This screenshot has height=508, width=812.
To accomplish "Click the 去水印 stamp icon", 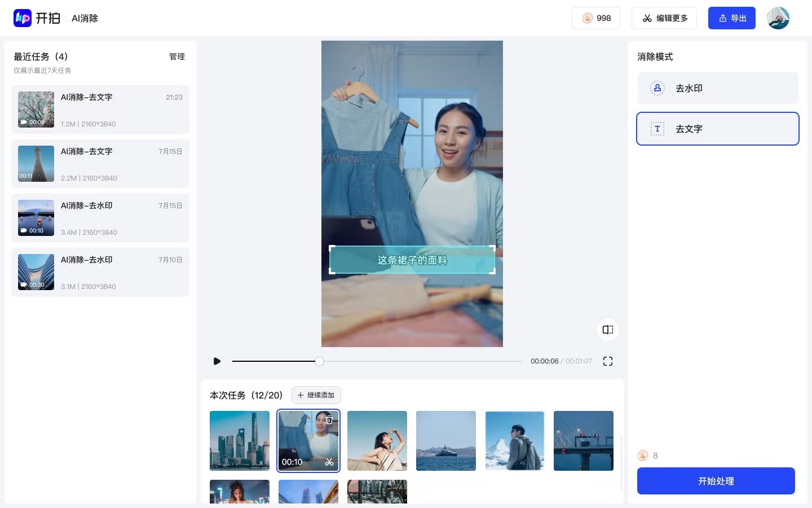I will point(657,88).
